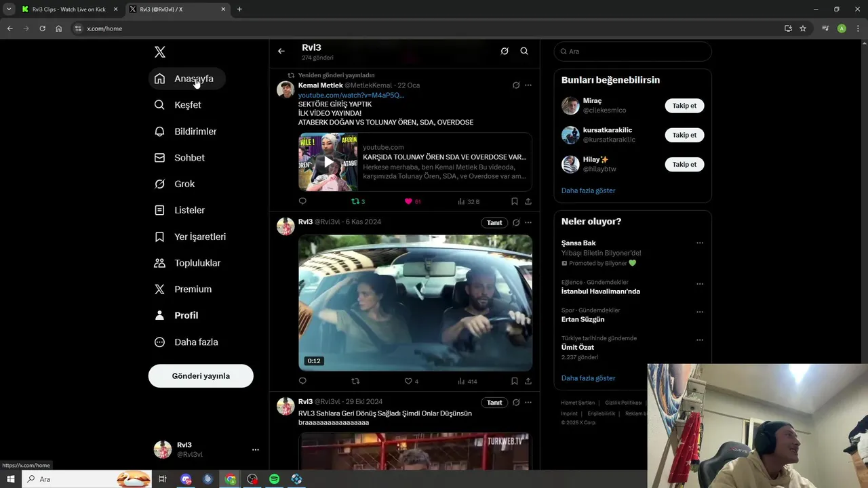Open Keşfet in sidebar
Viewport: 868px width, 488px height.
coord(178,105)
